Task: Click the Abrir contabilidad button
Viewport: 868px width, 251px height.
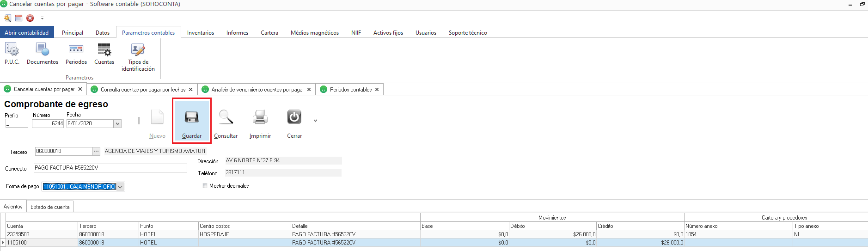Action: 27,33
